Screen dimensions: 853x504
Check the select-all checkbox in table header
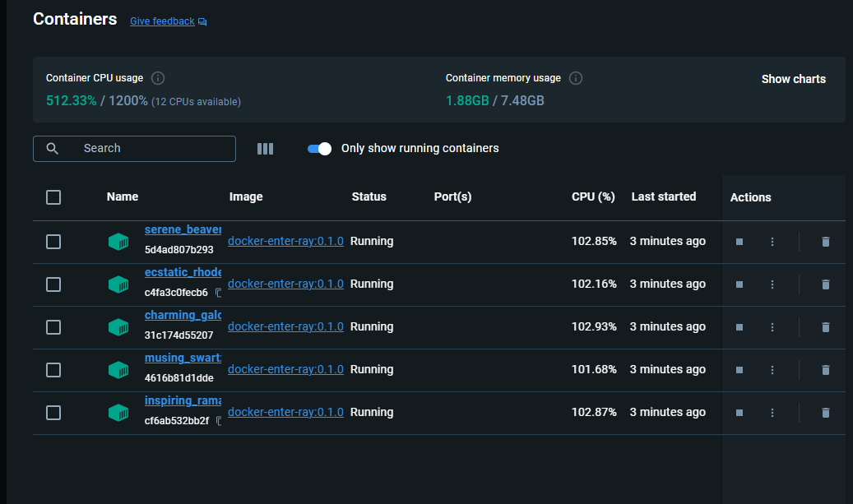(53, 197)
